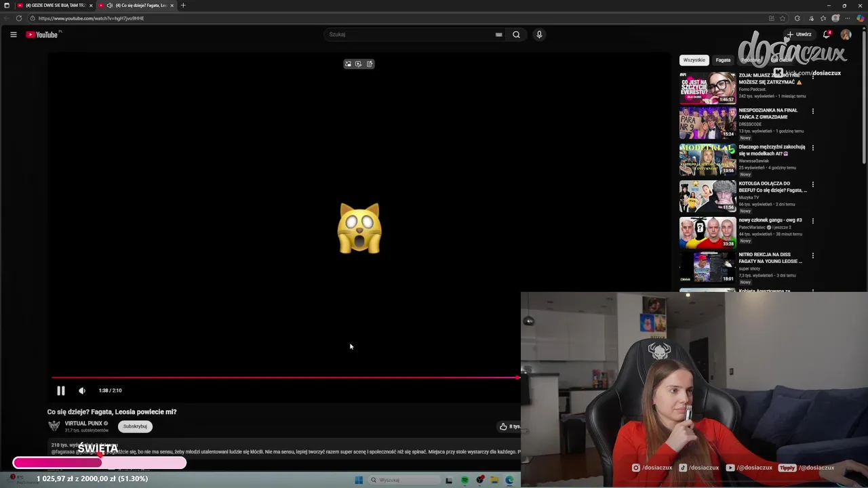
Task: Pause the video playback
Action: pos(61,390)
